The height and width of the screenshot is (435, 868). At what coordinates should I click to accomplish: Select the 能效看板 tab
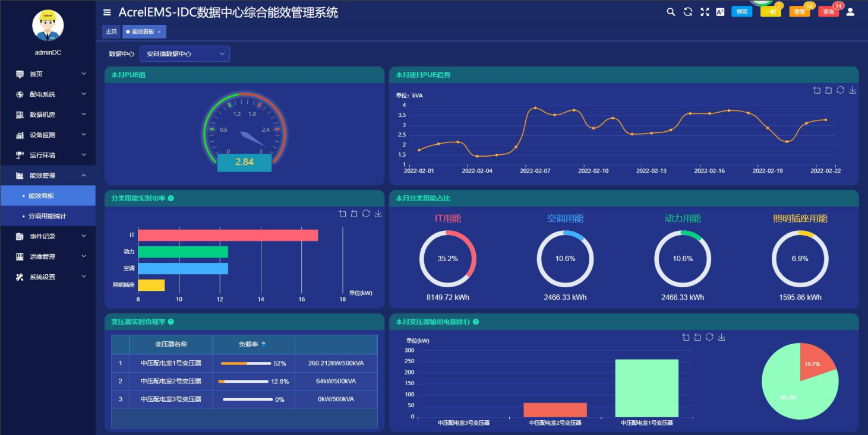tap(143, 31)
